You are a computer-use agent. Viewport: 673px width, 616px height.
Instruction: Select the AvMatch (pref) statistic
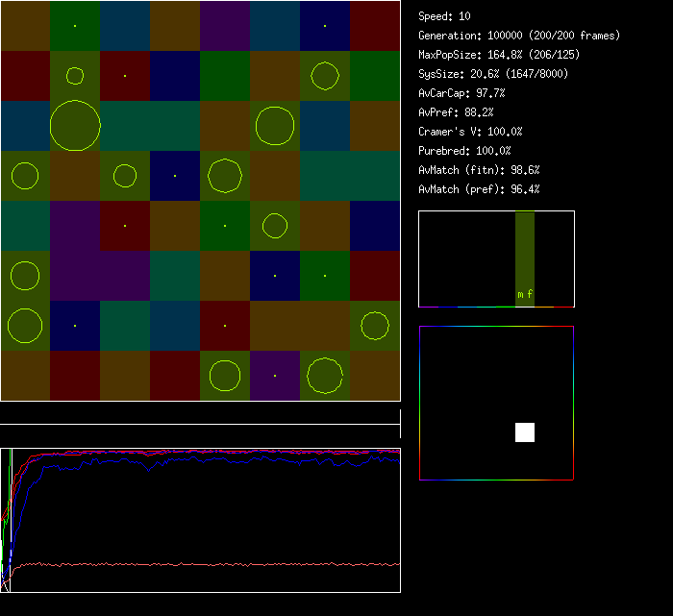[x=479, y=189]
